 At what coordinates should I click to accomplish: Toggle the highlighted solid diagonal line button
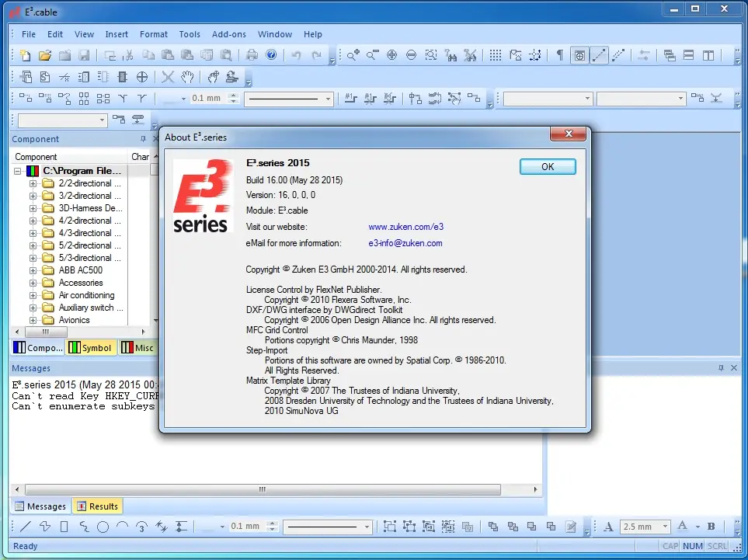pyautogui.click(x=599, y=55)
